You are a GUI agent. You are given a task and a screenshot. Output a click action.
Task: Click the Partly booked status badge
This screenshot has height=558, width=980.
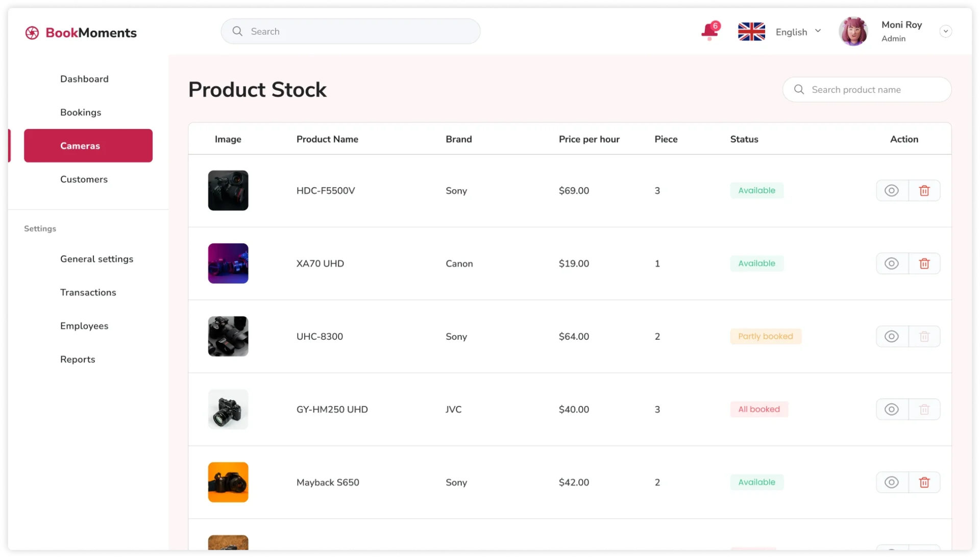765,337
